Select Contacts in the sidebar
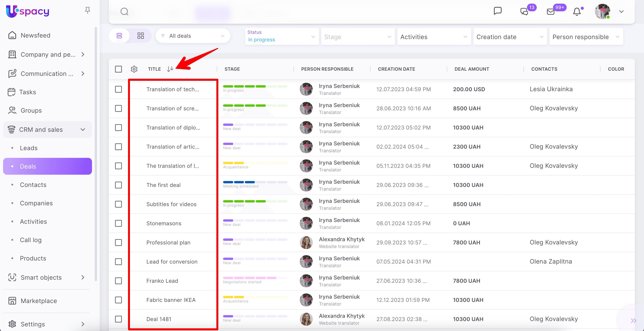 pos(33,185)
